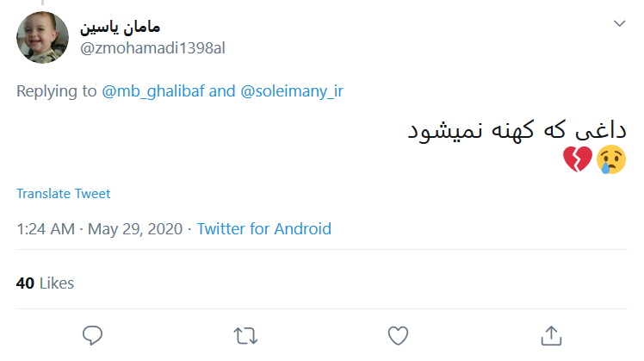View the 40 Likes list
Screen dimensions: 644x361
tap(45, 283)
